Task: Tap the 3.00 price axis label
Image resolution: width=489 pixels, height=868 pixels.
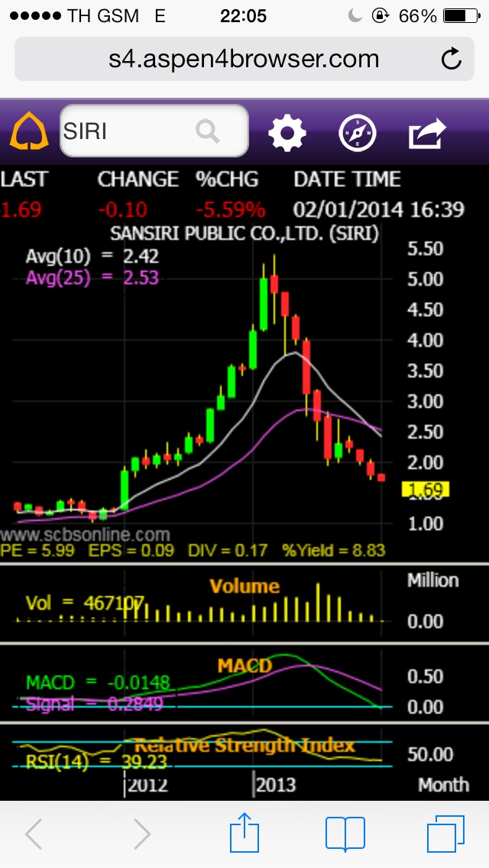Action: point(426,401)
